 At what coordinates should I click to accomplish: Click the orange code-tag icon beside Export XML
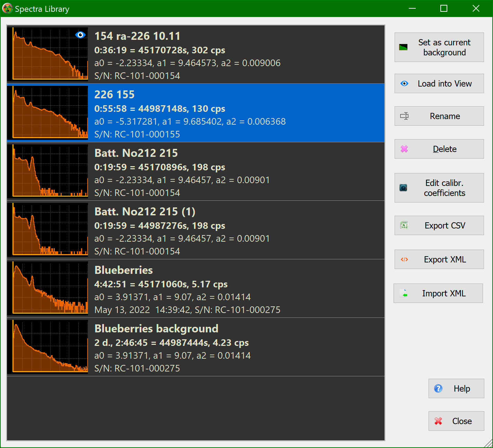404,259
